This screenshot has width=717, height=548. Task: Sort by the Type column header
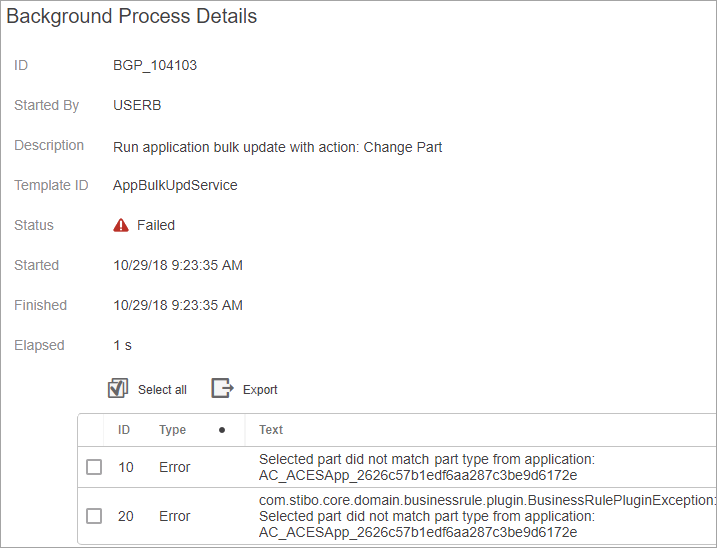coord(172,430)
